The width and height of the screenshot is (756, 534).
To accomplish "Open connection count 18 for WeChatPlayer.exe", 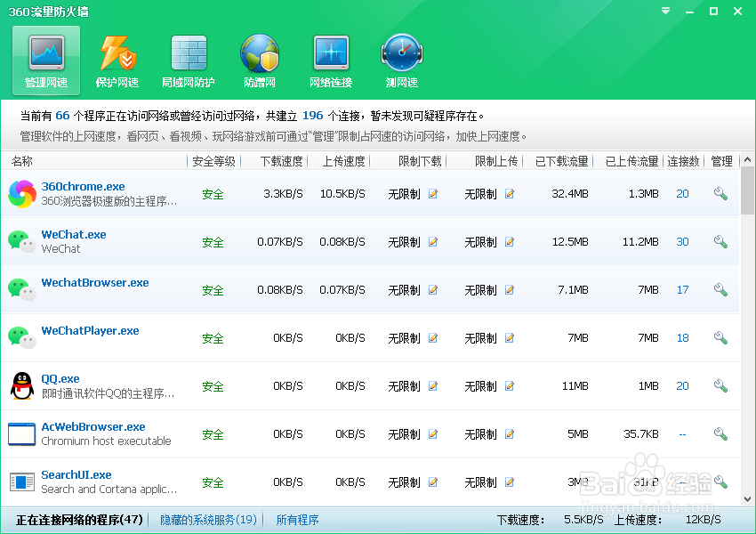I will 682,338.
